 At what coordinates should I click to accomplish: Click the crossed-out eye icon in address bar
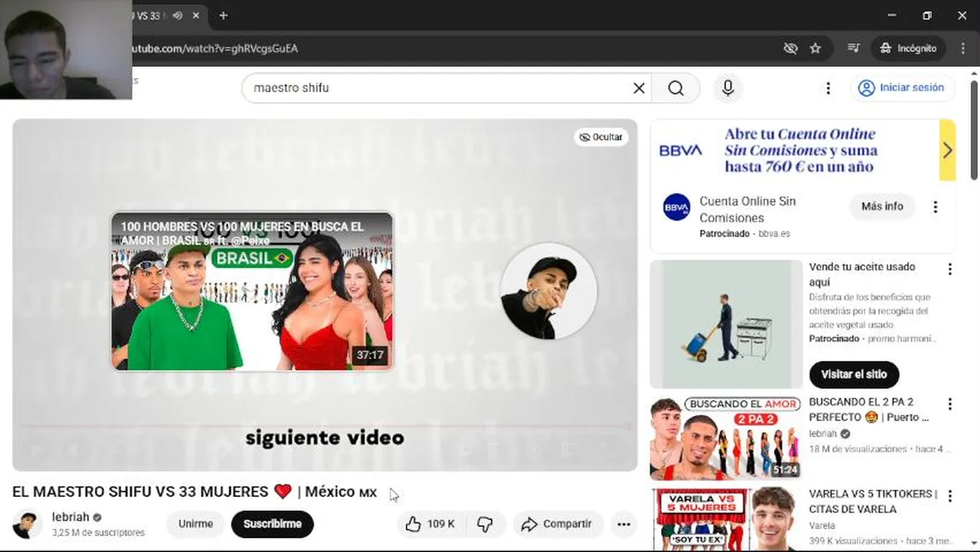click(791, 48)
